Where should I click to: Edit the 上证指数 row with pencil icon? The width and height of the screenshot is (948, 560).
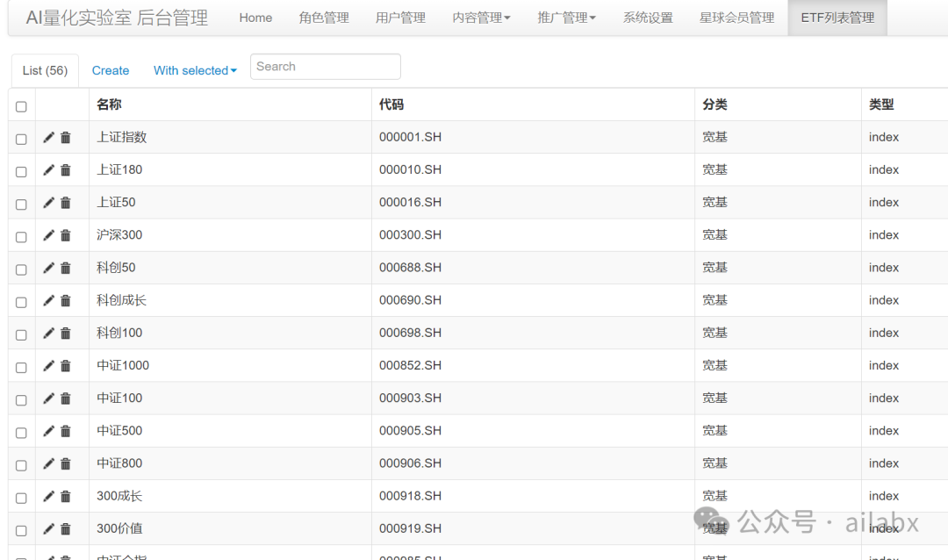tap(48, 137)
